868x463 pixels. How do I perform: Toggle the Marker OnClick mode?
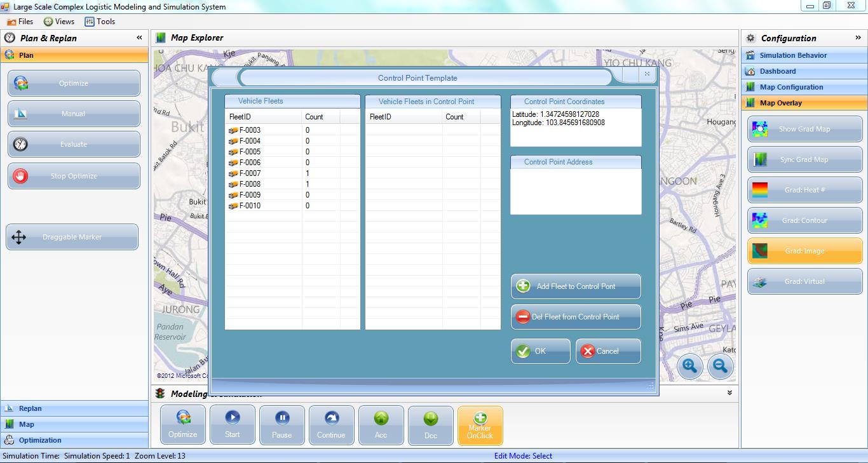480,425
